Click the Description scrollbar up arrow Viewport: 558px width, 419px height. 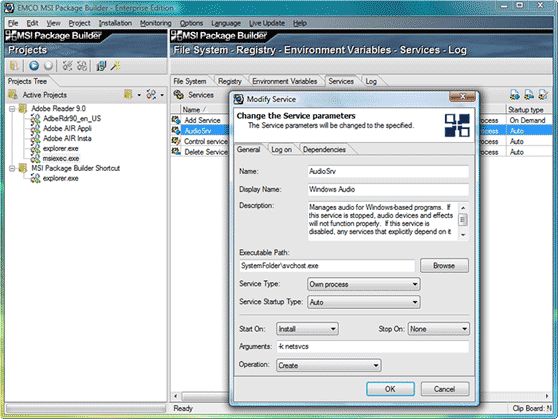(x=463, y=208)
